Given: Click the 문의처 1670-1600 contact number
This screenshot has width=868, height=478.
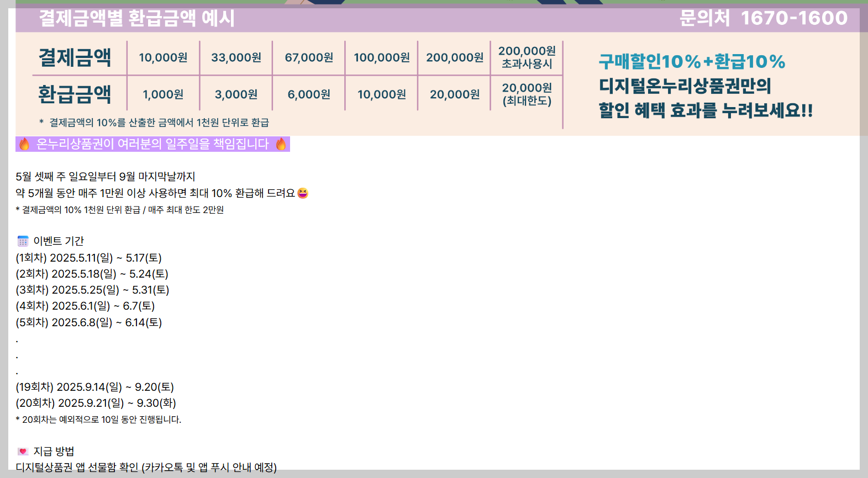Looking at the screenshot, I should (763, 18).
